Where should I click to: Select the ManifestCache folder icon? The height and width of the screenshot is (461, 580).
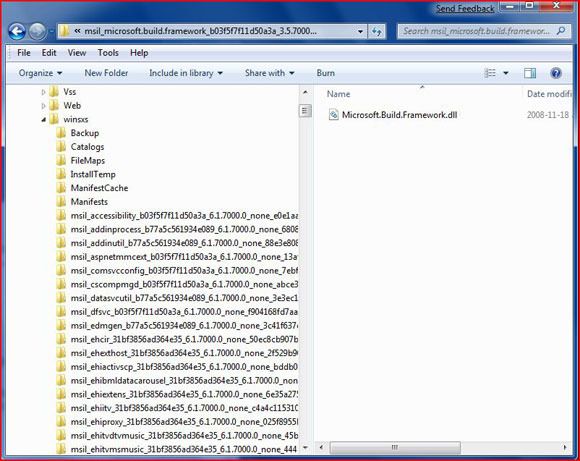61,188
